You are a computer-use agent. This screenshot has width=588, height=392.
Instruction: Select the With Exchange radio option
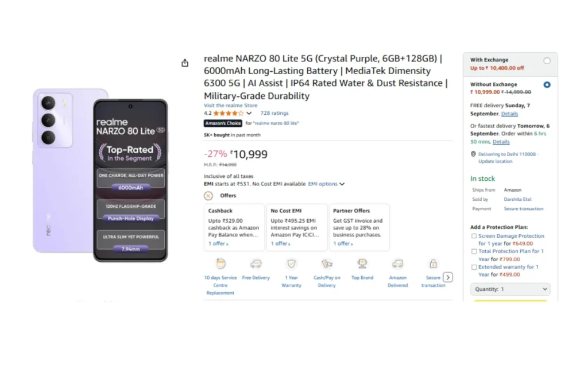(x=547, y=61)
